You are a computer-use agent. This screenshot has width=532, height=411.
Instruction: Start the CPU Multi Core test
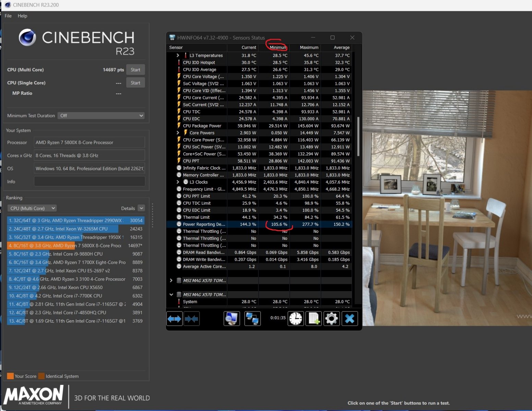coord(135,70)
